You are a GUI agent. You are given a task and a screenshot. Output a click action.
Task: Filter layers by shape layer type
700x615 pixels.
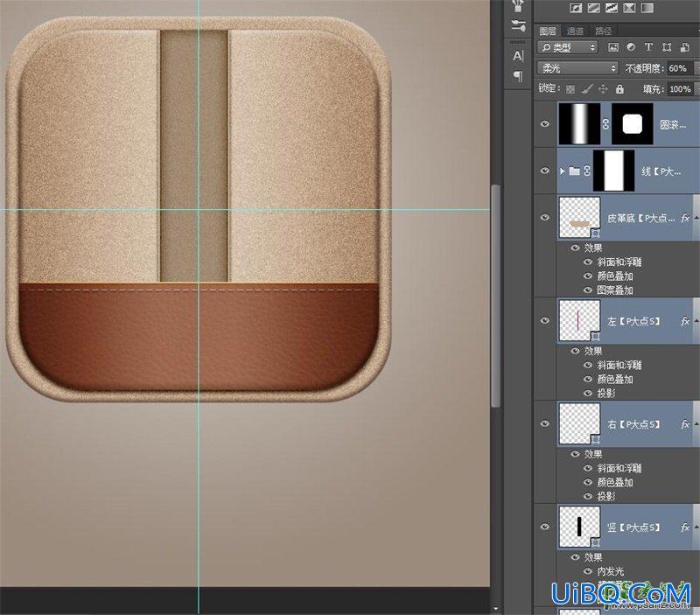667,47
